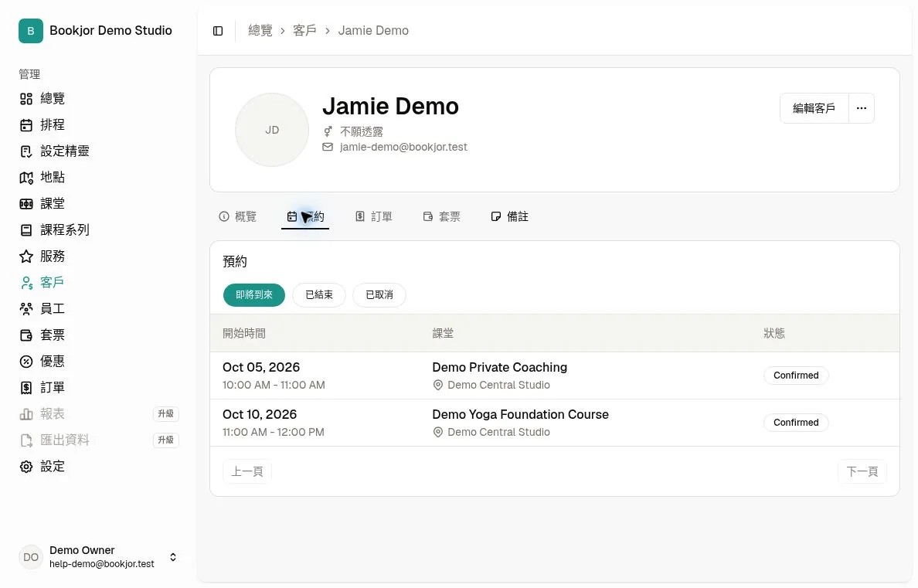Click the 開始時間 column header

tap(244, 333)
